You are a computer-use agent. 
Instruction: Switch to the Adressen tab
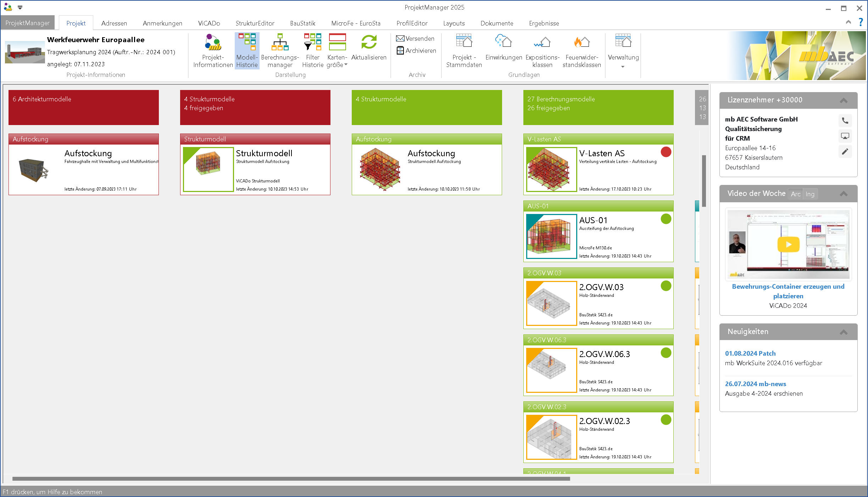click(114, 23)
